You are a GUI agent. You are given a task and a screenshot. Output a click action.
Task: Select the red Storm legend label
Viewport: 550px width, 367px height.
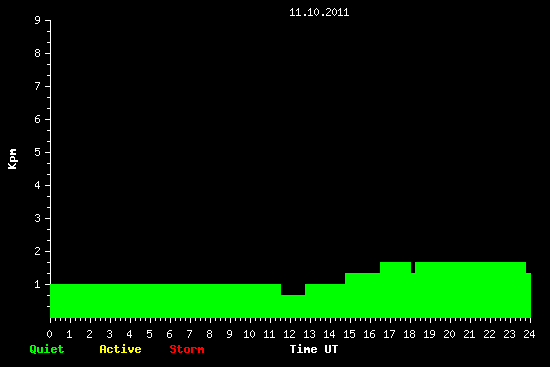(x=187, y=349)
